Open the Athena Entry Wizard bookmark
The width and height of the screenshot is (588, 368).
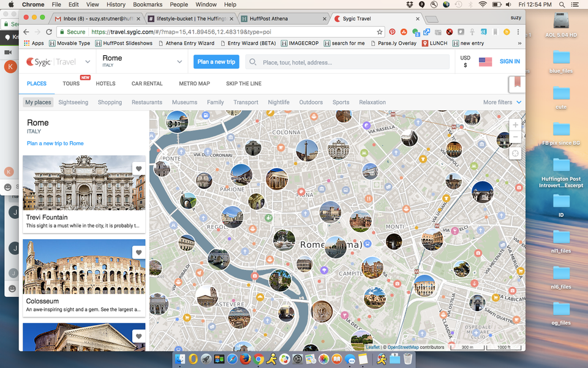pos(186,43)
